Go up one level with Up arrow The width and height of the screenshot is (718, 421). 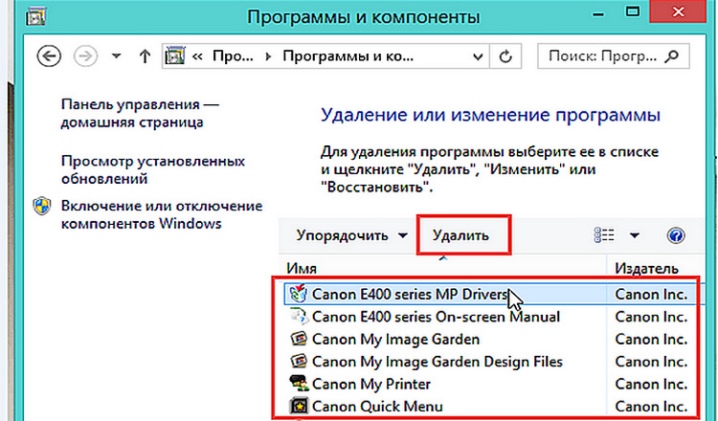tap(145, 56)
